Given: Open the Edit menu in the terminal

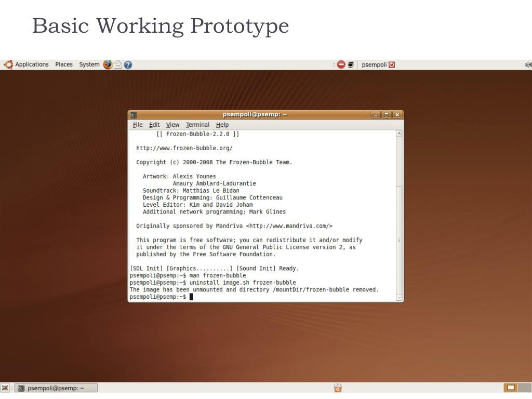Looking at the screenshot, I should 154,125.
